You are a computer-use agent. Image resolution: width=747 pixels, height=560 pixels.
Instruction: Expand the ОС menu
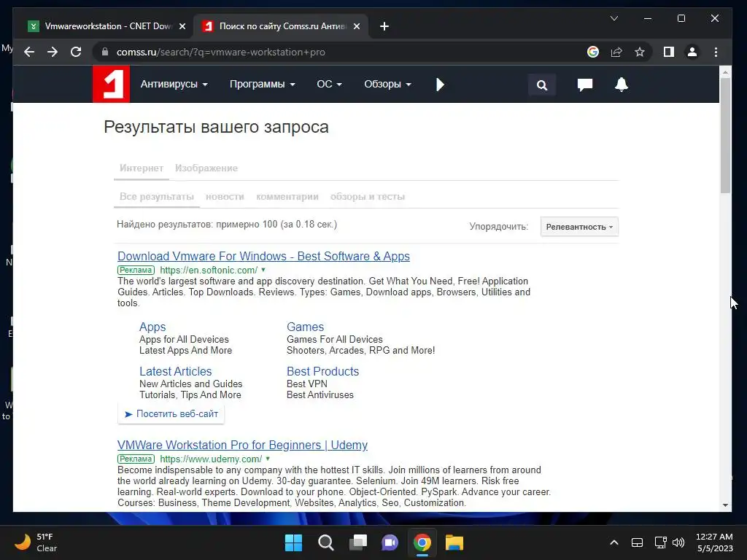click(x=329, y=85)
